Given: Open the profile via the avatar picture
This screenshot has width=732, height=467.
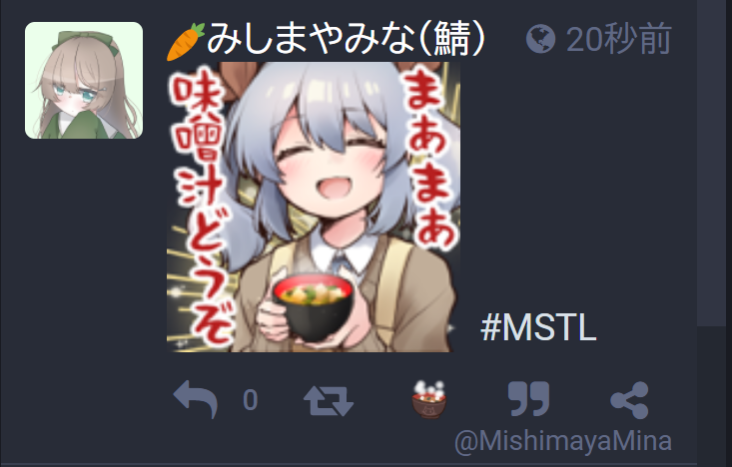Looking at the screenshot, I should 84,80.
